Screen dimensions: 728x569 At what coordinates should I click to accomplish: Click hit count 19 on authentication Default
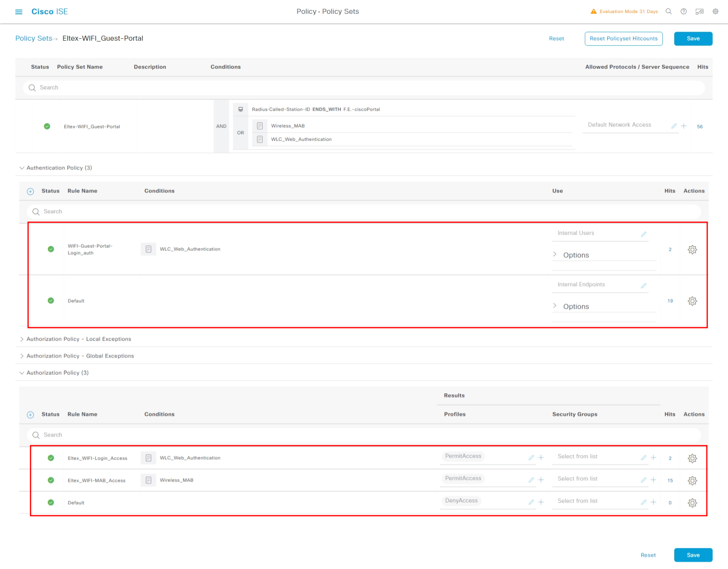point(670,301)
